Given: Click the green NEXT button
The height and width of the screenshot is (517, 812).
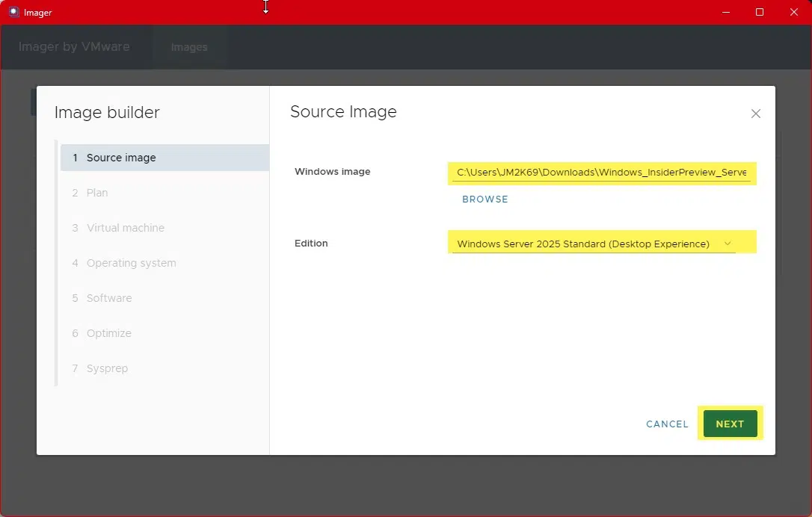Looking at the screenshot, I should point(730,424).
